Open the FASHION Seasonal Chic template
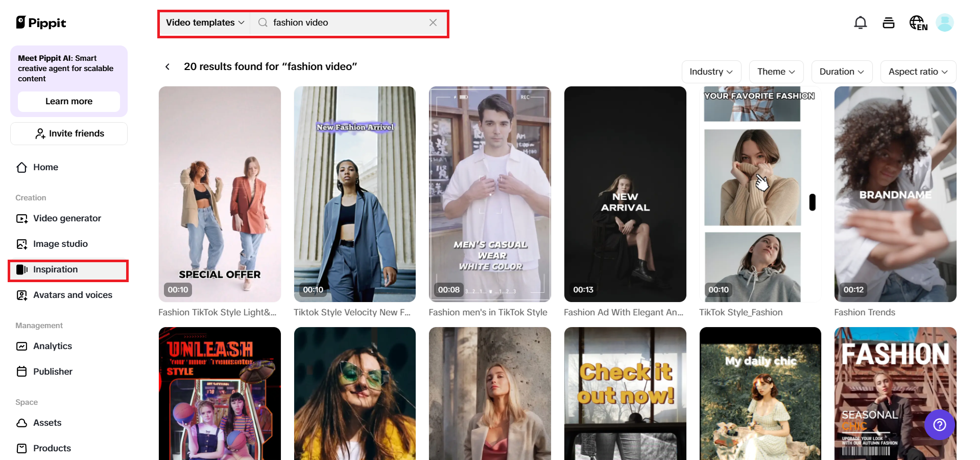 coord(895,394)
